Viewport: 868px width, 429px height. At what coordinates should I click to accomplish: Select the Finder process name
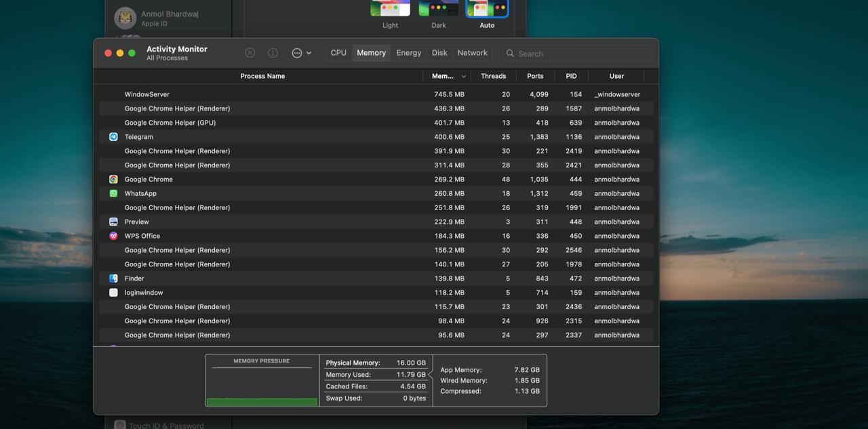tap(134, 279)
